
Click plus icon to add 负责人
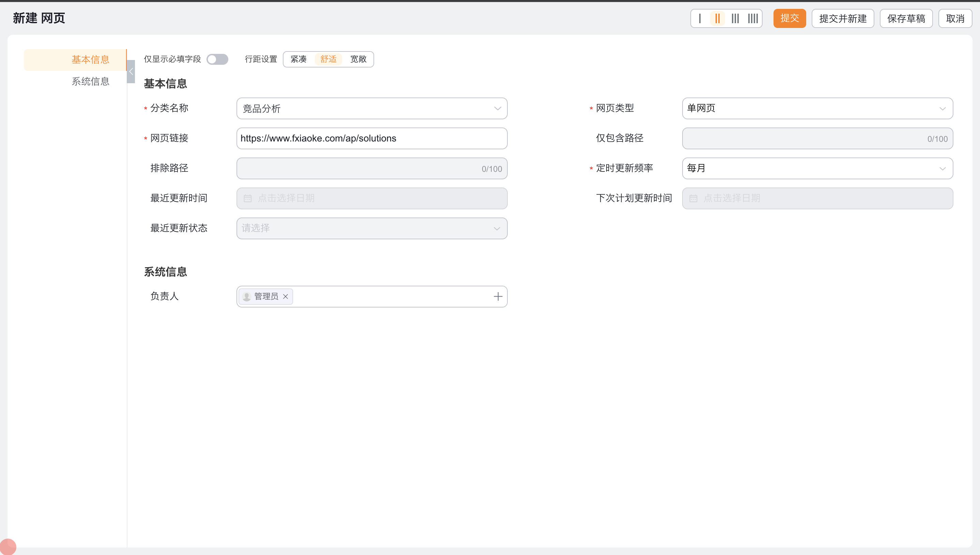point(498,297)
